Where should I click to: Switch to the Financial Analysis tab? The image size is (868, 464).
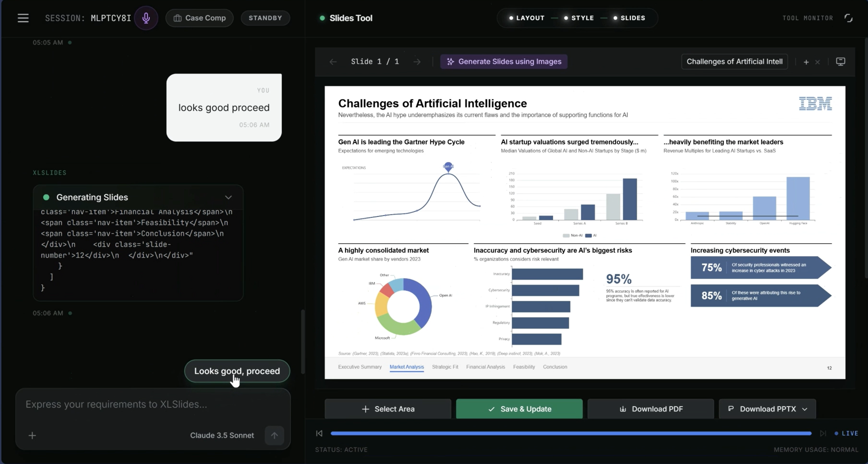485,367
